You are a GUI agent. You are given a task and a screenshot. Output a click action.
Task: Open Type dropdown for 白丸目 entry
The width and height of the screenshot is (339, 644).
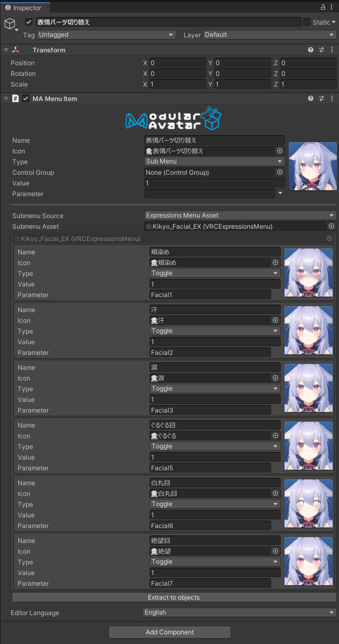click(x=215, y=504)
